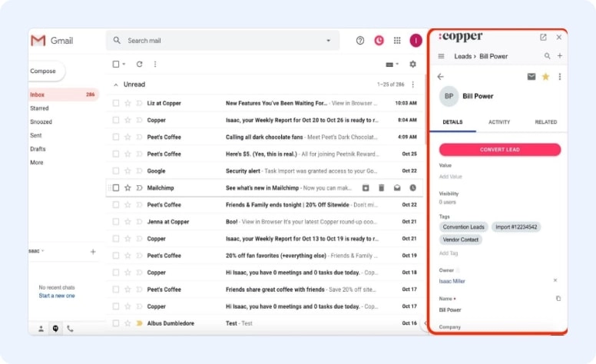Open Copper panel in new window
596x364 pixels.
coord(543,37)
